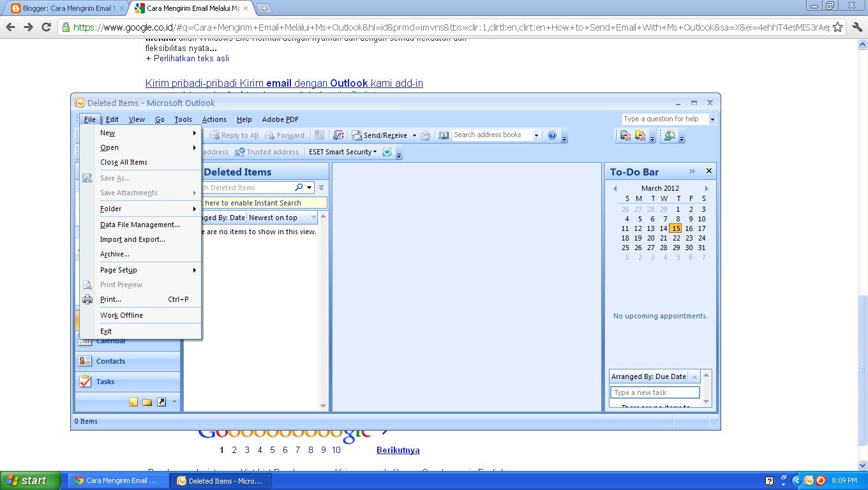Click Archive in the File menu
This screenshot has height=490, width=868.
tap(140, 254)
